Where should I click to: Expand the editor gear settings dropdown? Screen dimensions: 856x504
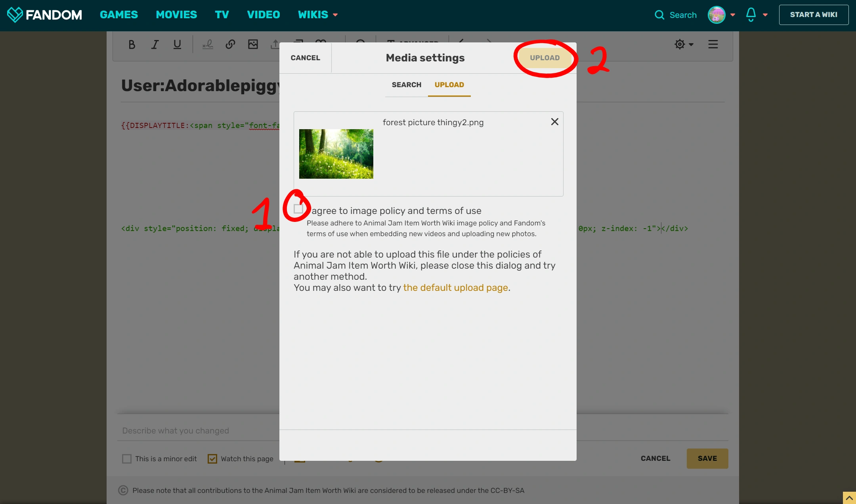point(684,44)
